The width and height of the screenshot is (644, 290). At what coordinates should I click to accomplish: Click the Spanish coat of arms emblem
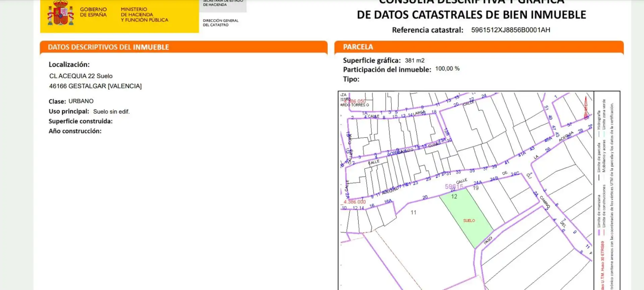tap(60, 13)
